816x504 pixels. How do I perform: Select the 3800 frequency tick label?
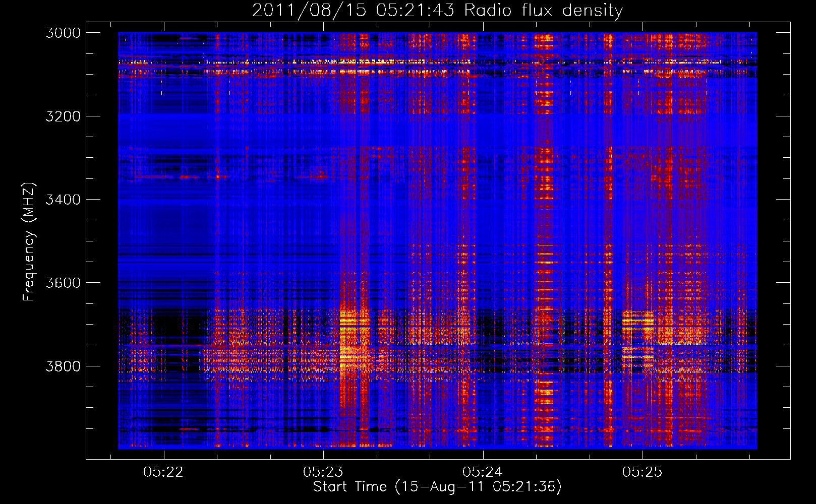tap(63, 366)
